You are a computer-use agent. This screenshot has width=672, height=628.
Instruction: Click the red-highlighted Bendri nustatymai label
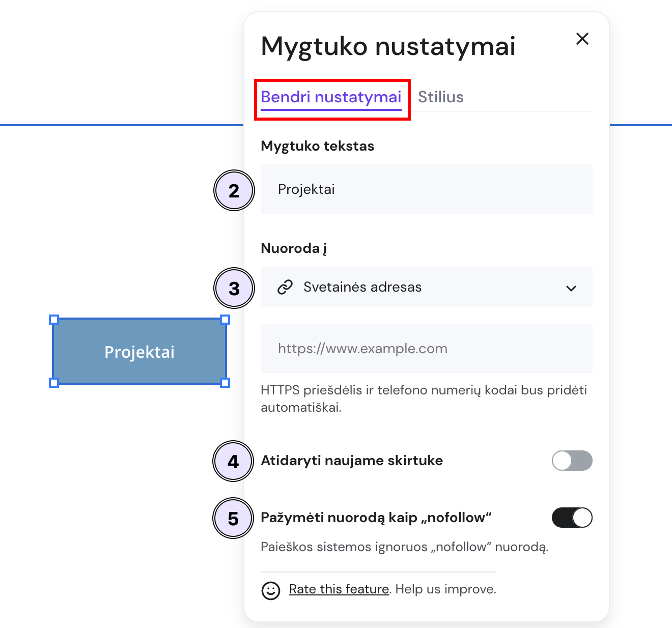pyautogui.click(x=331, y=97)
